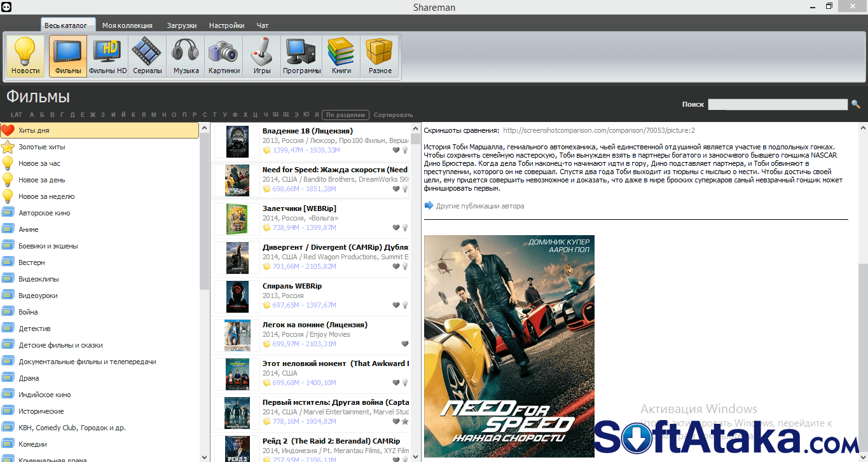Open the Чат tab
This screenshot has width=868, height=462.
click(263, 25)
